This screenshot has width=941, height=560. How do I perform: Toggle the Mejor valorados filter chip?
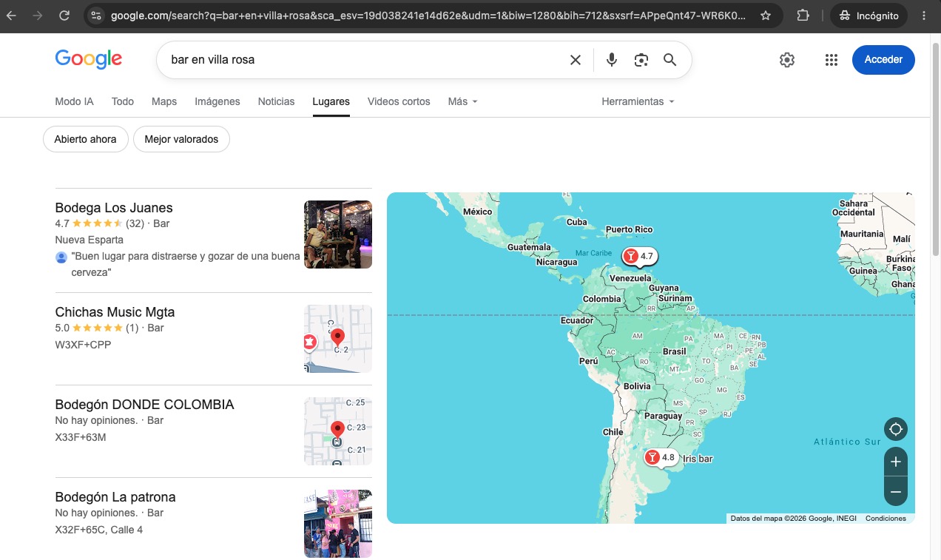181,139
